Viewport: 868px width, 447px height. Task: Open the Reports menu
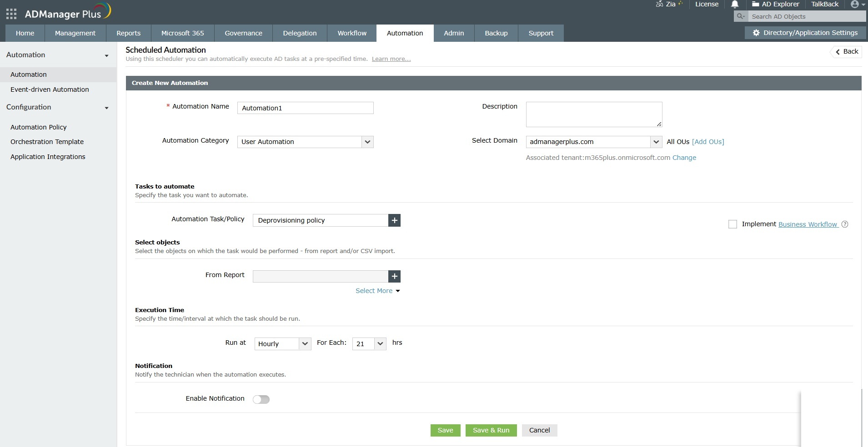tap(128, 33)
